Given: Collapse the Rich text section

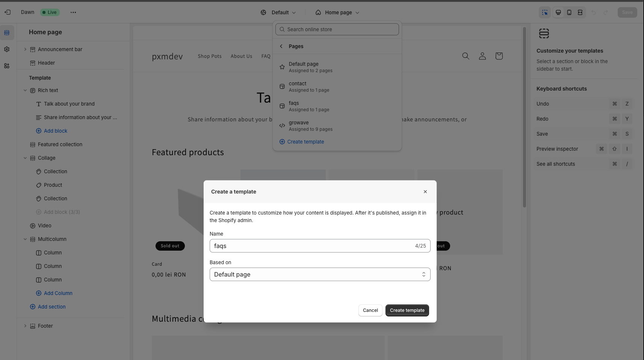Looking at the screenshot, I should (25, 90).
